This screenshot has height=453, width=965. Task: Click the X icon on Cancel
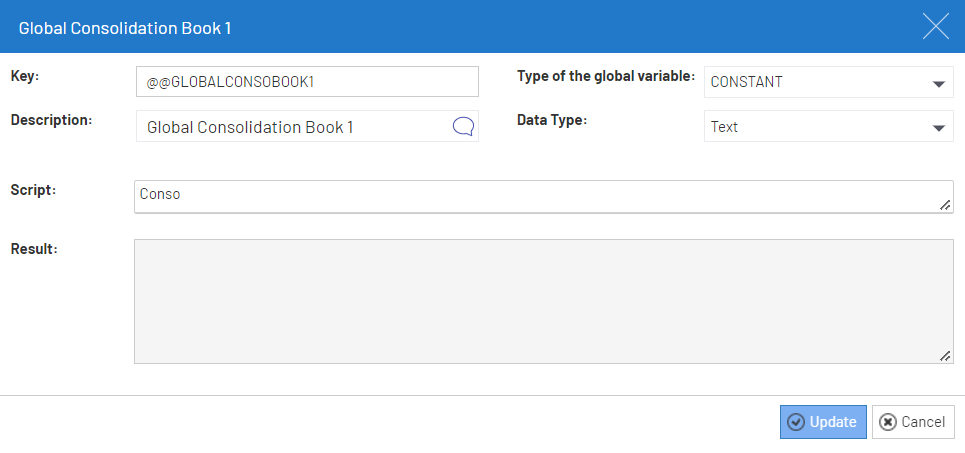click(887, 422)
